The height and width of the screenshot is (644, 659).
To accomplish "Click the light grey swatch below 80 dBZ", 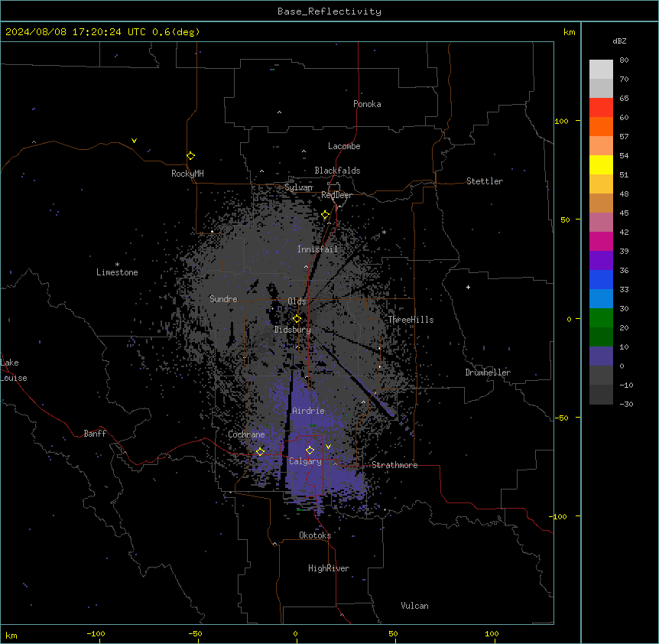I will (x=601, y=70).
